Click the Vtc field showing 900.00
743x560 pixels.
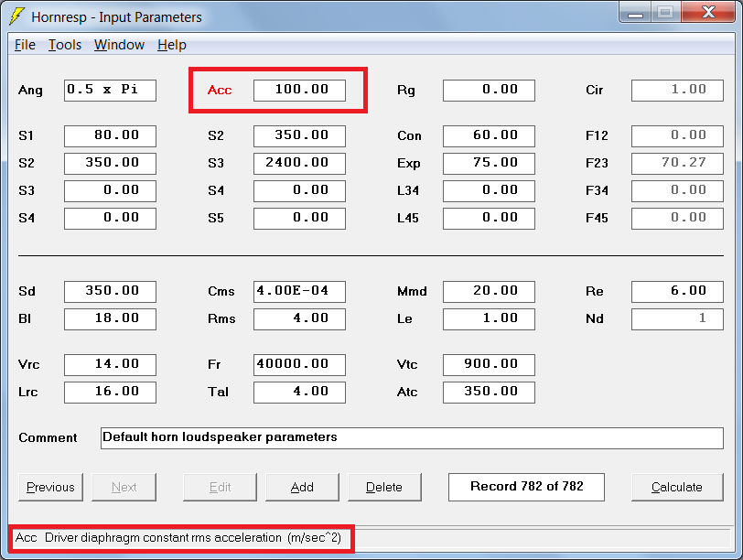click(x=489, y=365)
